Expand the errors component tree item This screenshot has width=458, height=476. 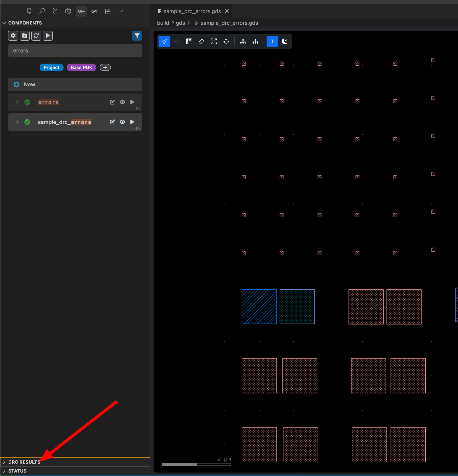click(17, 102)
